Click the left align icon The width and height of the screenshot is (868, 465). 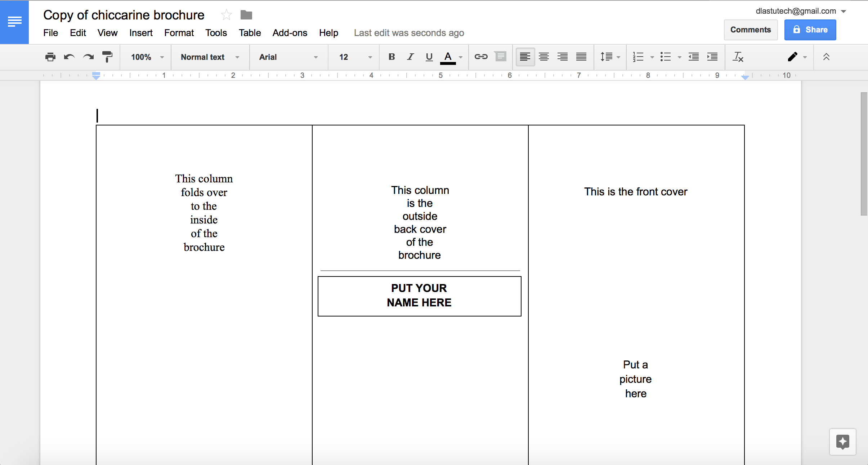tap(524, 57)
